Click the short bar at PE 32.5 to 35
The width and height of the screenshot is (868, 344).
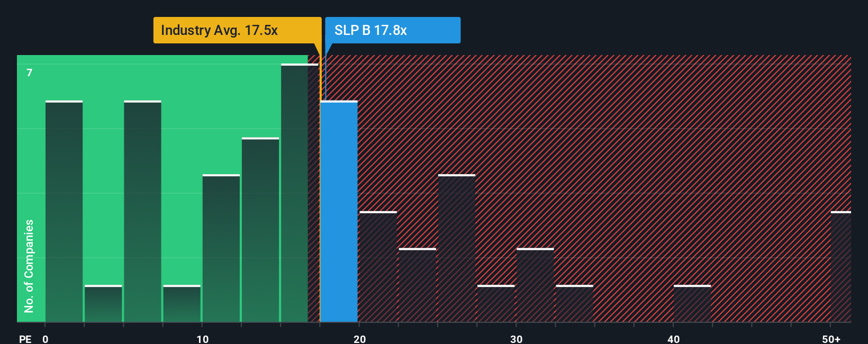574,303
